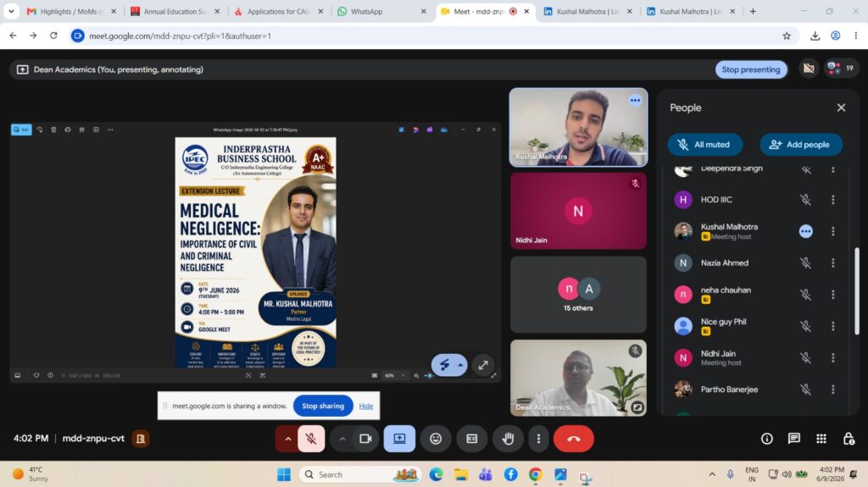Viewport: 868px width, 487px height.
Task: Switch to the Annual Education tab
Action: click(175, 11)
